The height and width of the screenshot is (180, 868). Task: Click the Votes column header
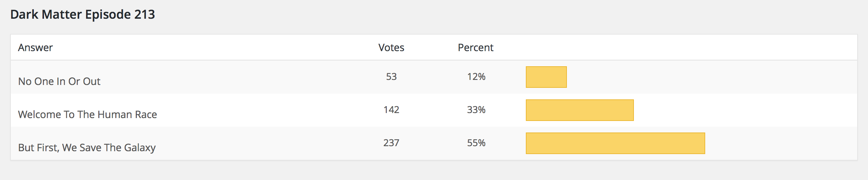[x=391, y=48]
